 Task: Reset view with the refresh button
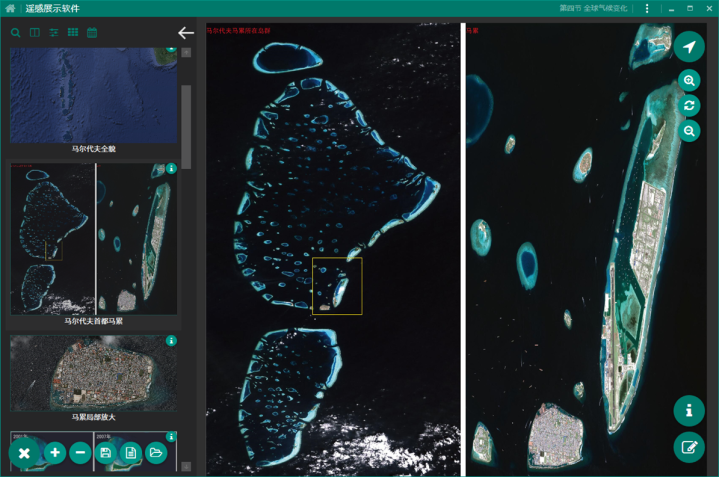click(689, 105)
